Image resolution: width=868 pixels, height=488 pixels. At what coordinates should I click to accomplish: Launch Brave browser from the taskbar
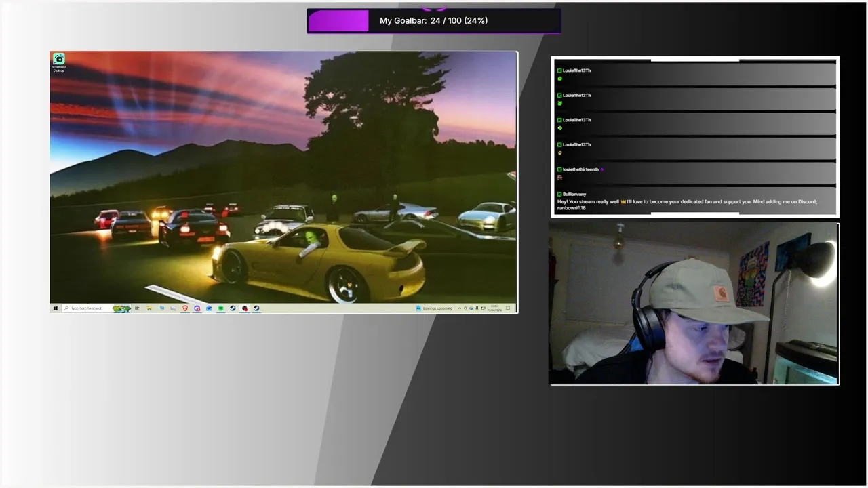coord(186,308)
